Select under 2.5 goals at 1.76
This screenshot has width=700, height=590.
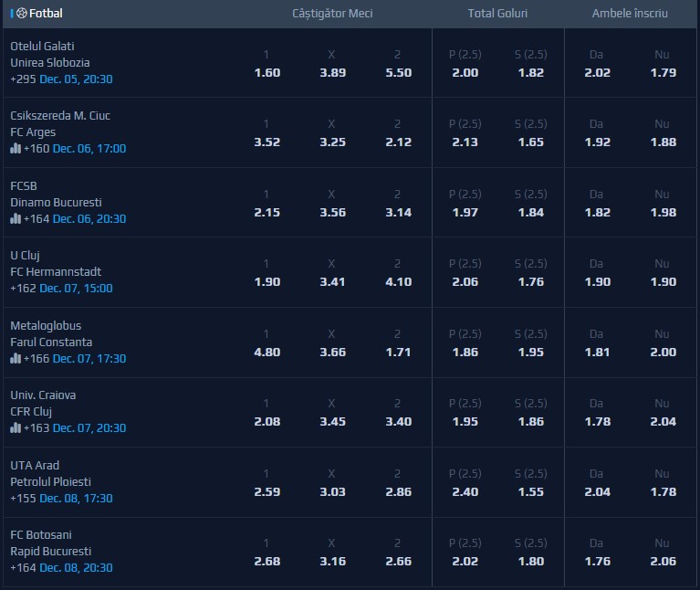coord(531,282)
